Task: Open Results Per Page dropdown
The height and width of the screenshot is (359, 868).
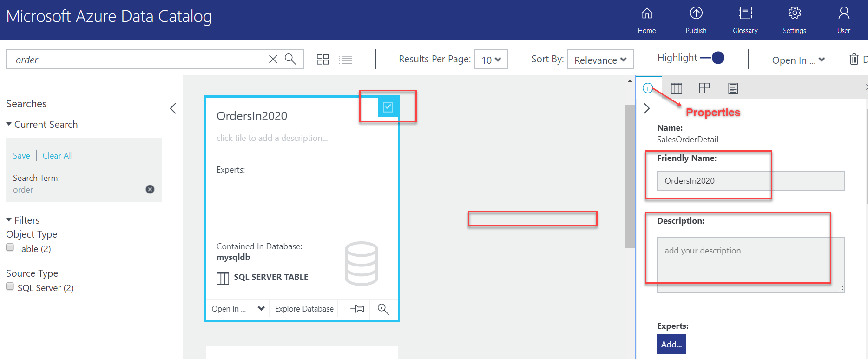Action: (491, 60)
